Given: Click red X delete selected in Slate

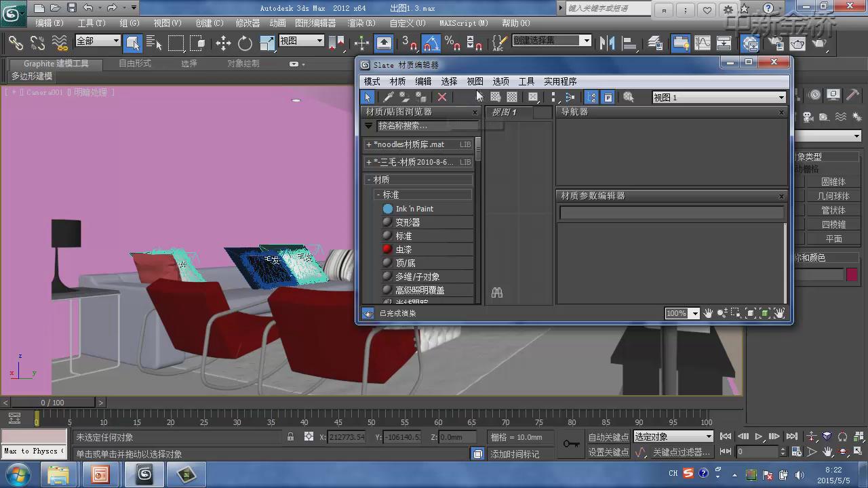Looking at the screenshot, I should click(442, 98).
